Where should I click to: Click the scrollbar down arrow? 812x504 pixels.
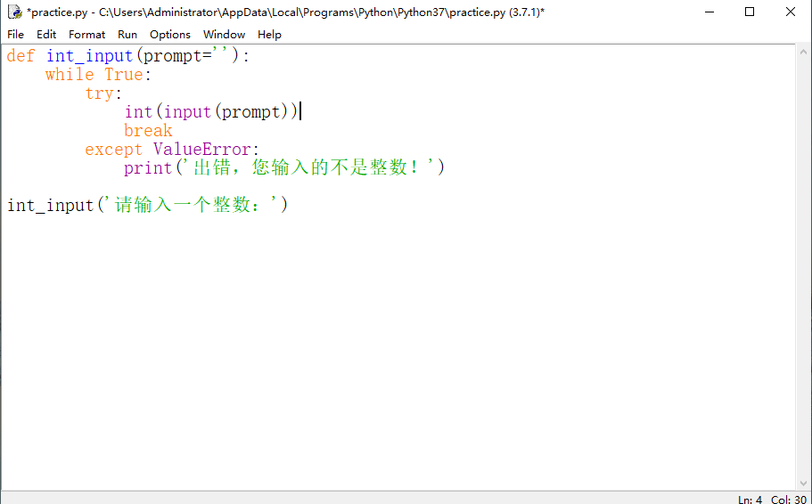[x=803, y=482]
